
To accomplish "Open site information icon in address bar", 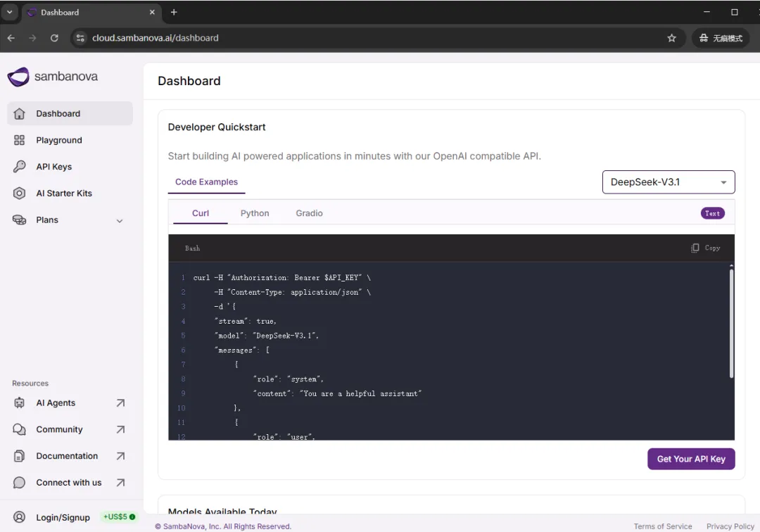I will coord(80,38).
